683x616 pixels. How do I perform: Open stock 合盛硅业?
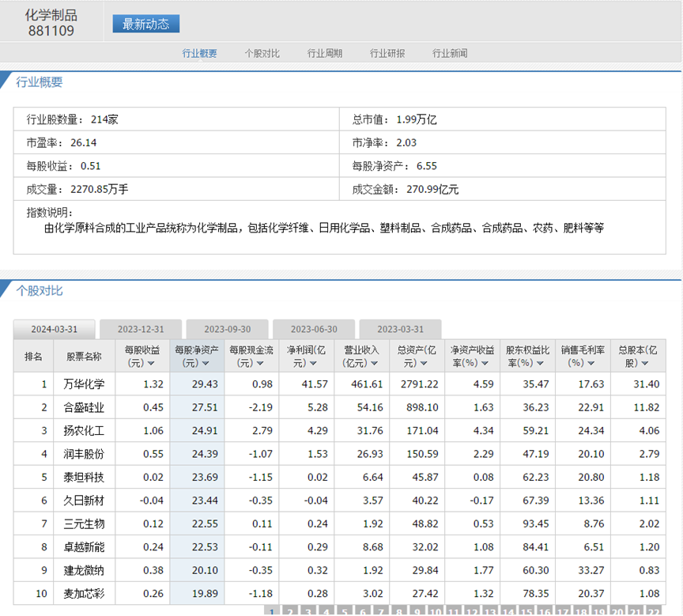[x=84, y=407]
